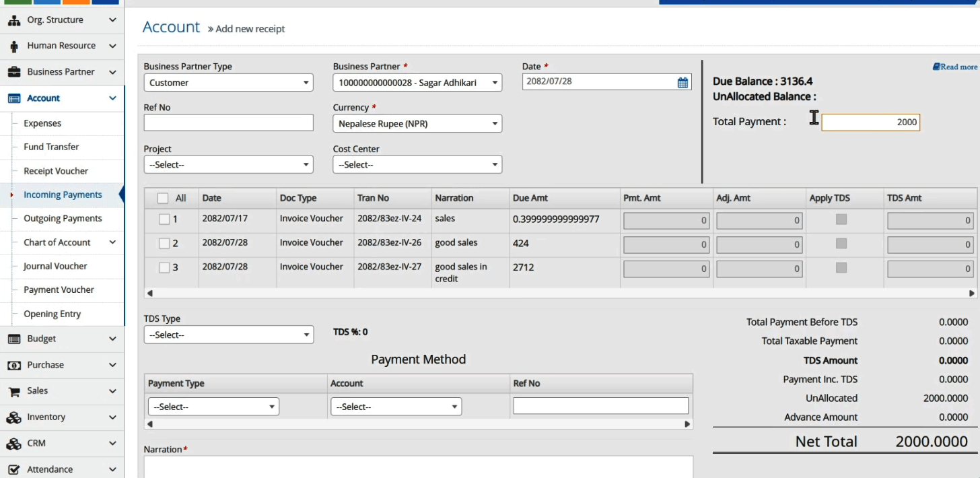The image size is (980, 478).
Task: Click the Business Partner briefcase icon
Action: click(x=13, y=72)
